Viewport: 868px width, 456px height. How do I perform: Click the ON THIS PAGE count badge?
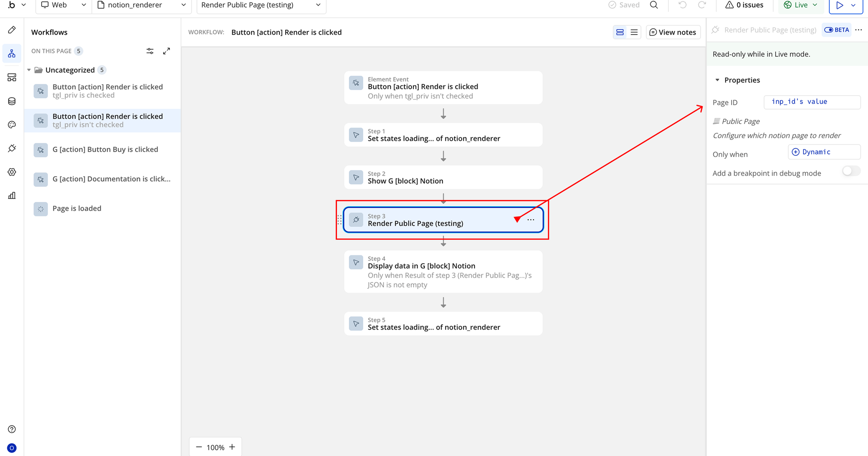[78, 51]
